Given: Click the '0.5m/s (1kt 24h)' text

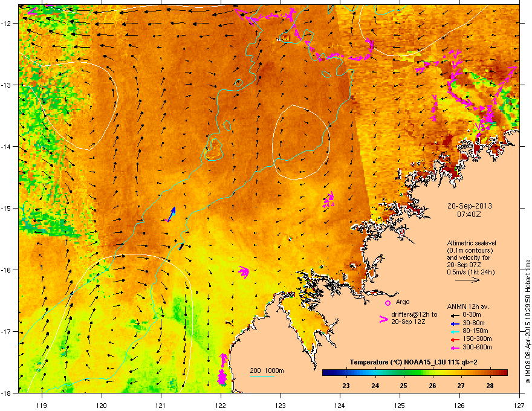Looking at the screenshot, I should click(470, 272).
